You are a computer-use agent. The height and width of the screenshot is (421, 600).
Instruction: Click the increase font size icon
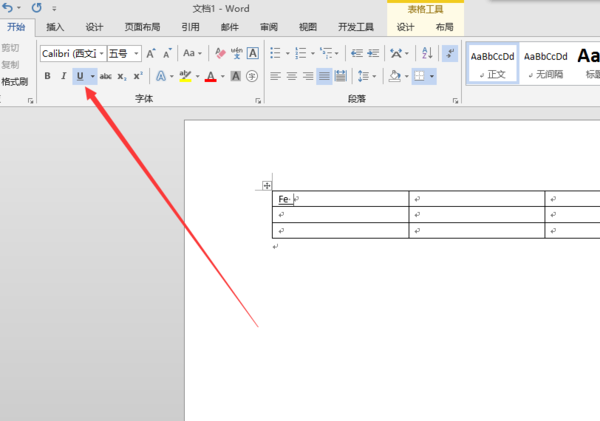[151, 54]
